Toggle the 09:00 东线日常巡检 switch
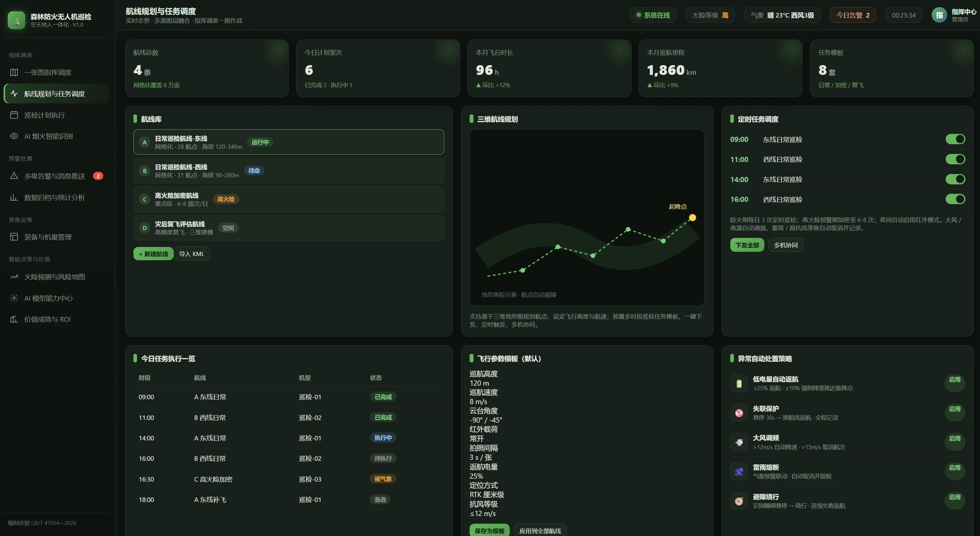Image resolution: width=980 pixels, height=536 pixels. click(x=955, y=139)
